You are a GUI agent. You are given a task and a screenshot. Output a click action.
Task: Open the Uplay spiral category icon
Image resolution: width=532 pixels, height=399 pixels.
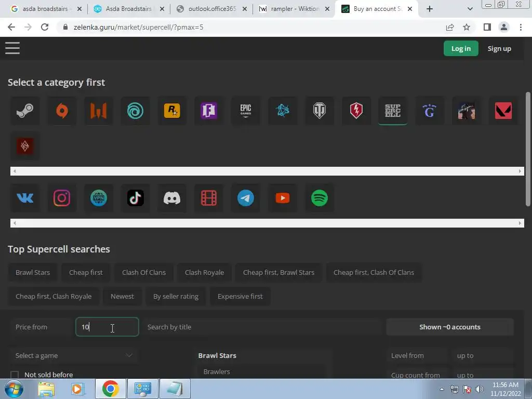(x=136, y=111)
